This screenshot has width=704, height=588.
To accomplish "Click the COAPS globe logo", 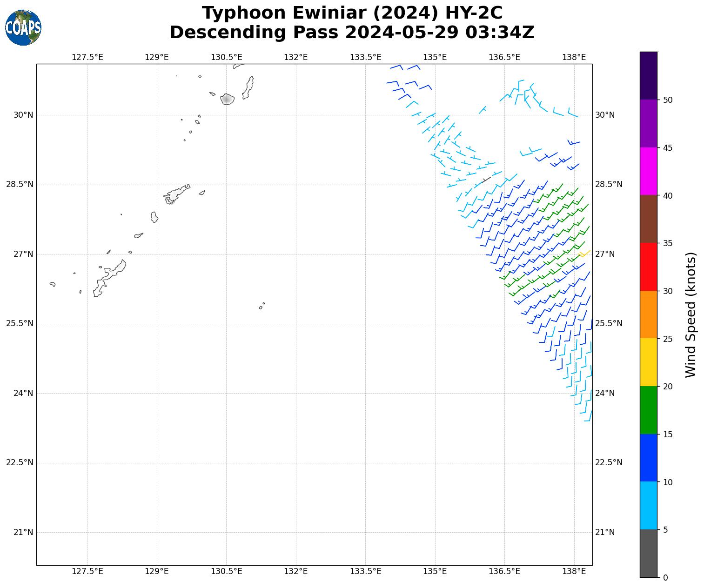I will pyautogui.click(x=23, y=27).
